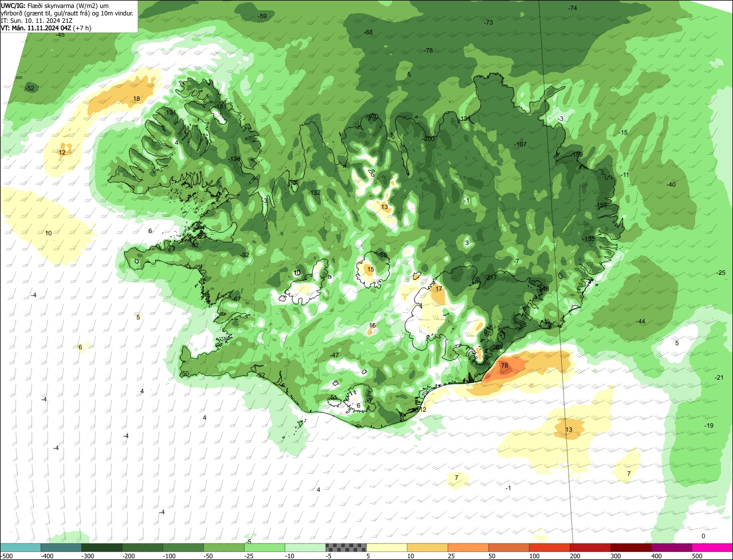
Task: Click the '-3' value on the map
Action: pyautogui.click(x=561, y=119)
